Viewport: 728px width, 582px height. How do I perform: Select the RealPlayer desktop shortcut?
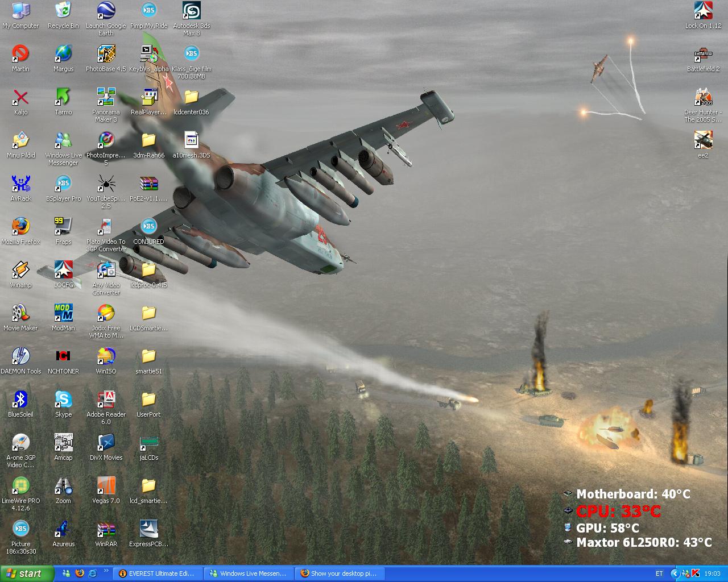click(148, 102)
